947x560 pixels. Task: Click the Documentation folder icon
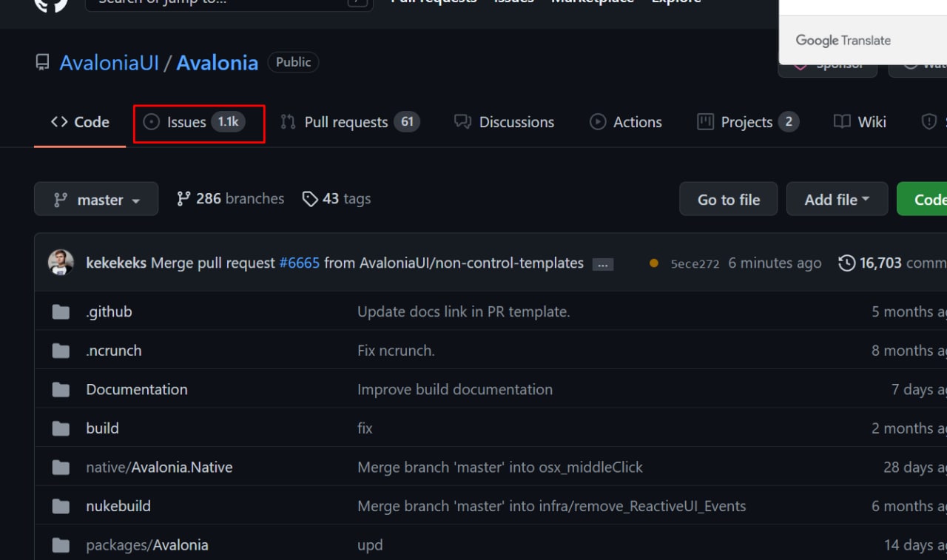point(61,390)
